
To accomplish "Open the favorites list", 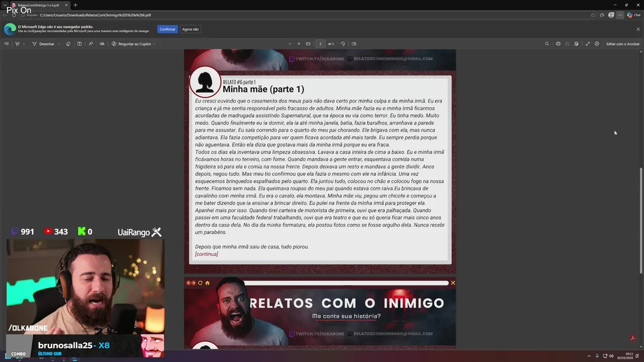I will point(602,15).
